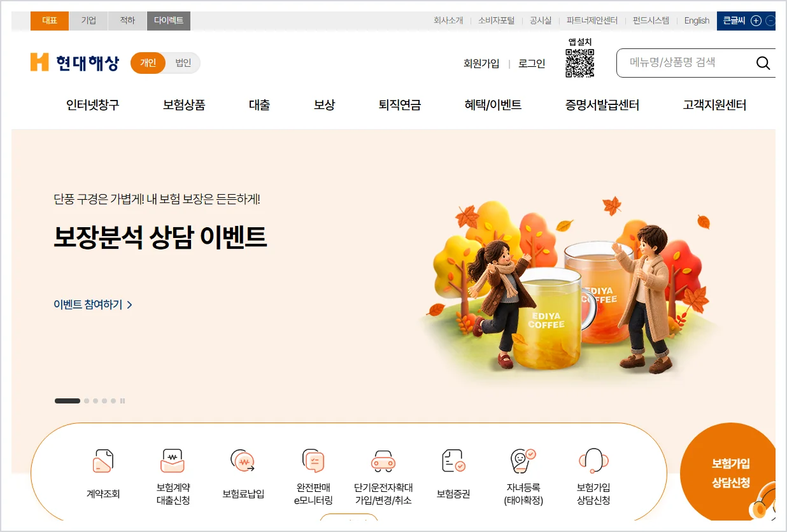This screenshot has height=532, width=787.
Task: Click the app install QR code
Action: (x=579, y=63)
